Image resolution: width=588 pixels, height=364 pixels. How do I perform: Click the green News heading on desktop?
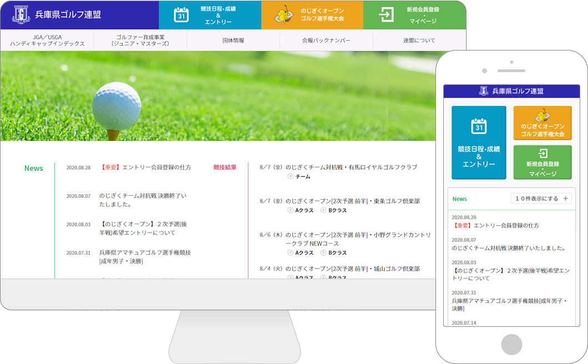click(34, 168)
